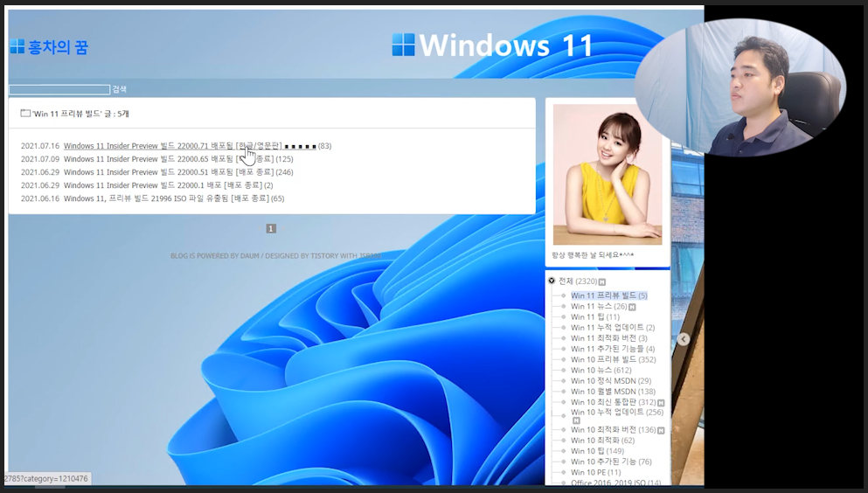The height and width of the screenshot is (493, 868).
Task: Select Win 10 프리뷰 빌드 category
Action: (x=614, y=359)
